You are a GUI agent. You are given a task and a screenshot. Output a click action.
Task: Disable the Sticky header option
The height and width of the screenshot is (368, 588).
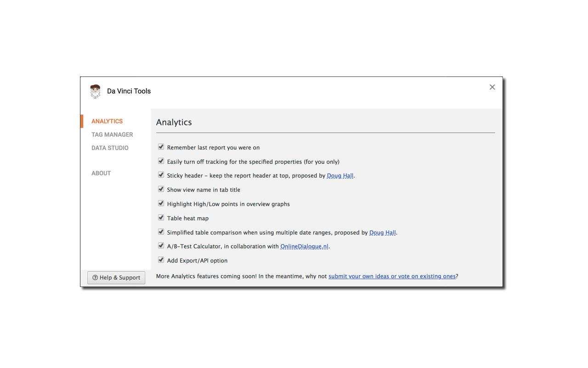161,175
